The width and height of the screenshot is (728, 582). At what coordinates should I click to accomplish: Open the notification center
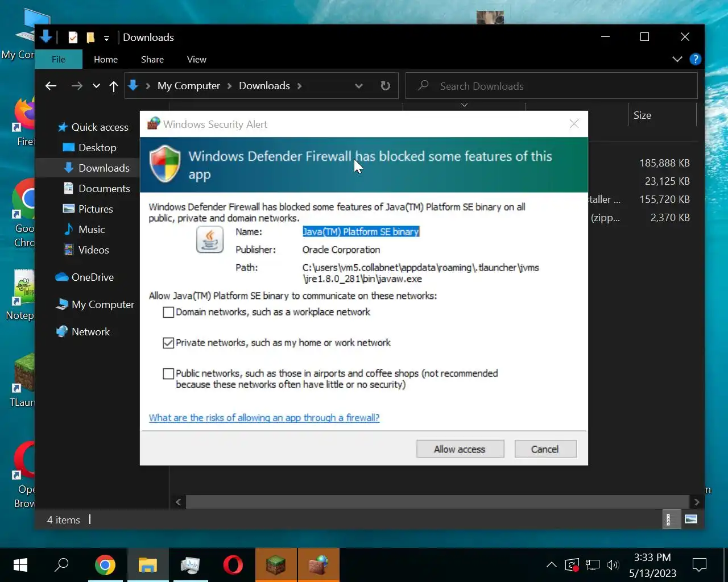(700, 565)
